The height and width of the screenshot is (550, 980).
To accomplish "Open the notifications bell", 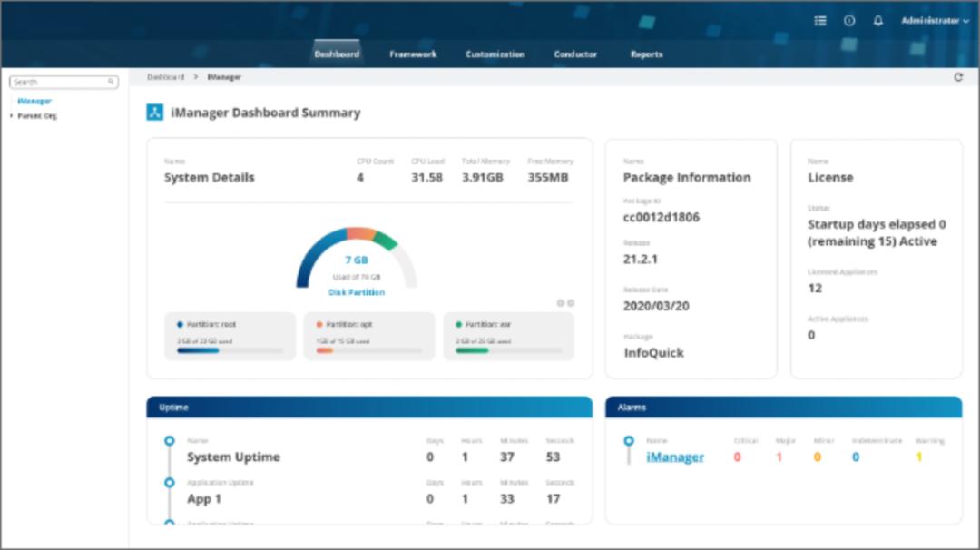I will [x=877, y=21].
